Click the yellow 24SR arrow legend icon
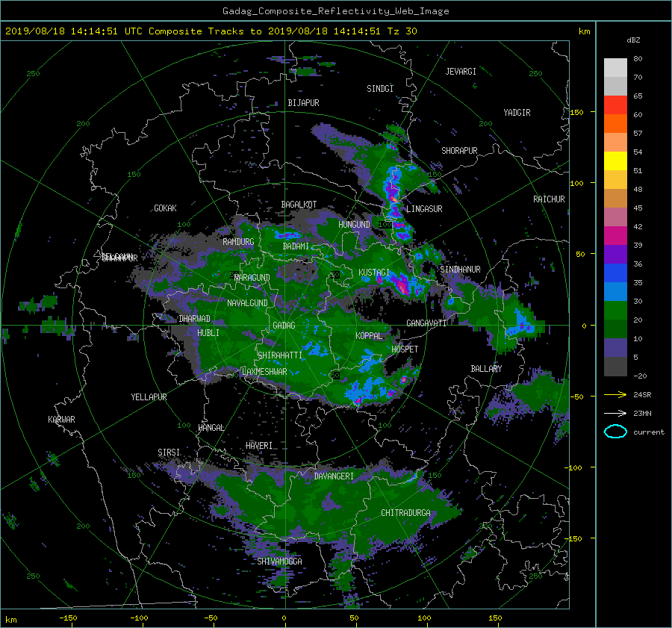The width and height of the screenshot is (672, 628). pyautogui.click(x=615, y=394)
